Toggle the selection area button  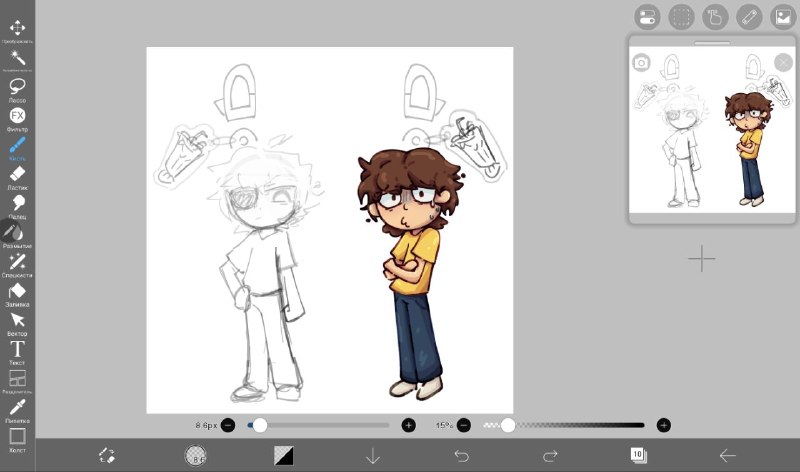click(681, 17)
